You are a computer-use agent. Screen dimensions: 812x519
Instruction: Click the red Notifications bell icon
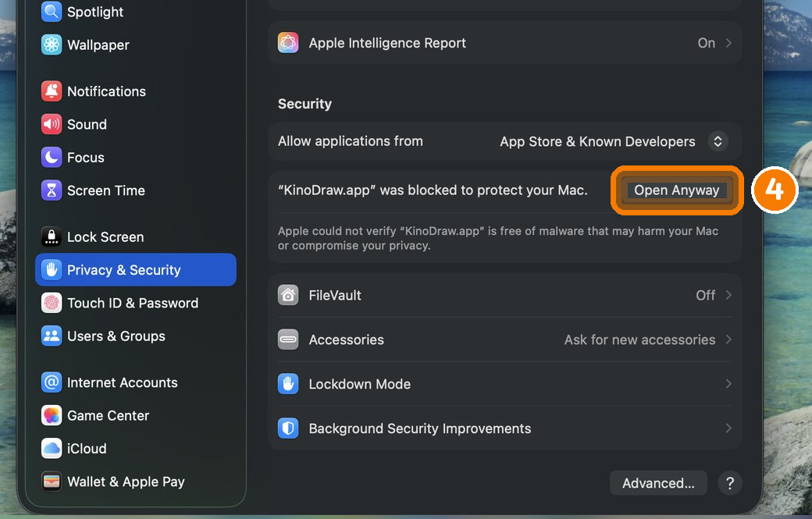(x=52, y=91)
